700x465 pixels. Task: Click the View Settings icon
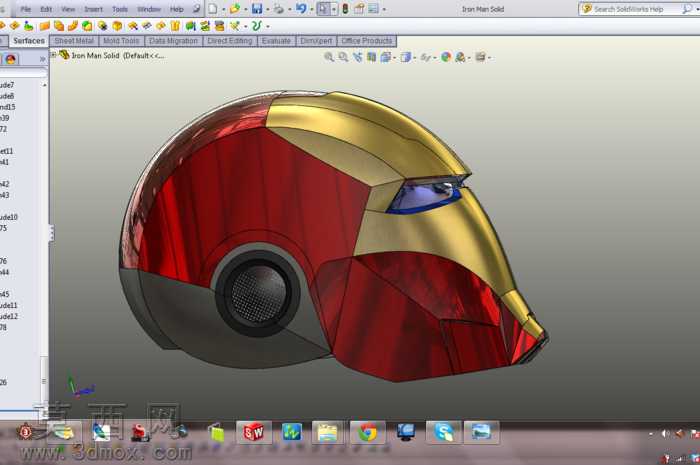[x=480, y=57]
